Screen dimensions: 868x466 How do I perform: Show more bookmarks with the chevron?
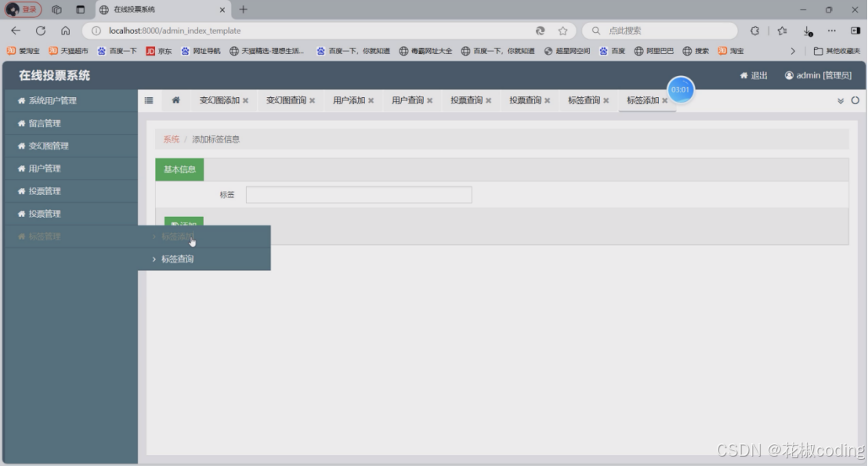[x=793, y=51]
